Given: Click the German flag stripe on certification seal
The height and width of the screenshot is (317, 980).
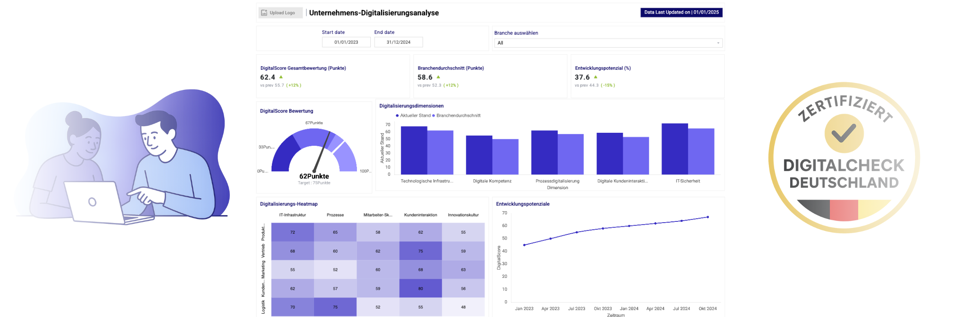Looking at the screenshot, I should point(844,210).
